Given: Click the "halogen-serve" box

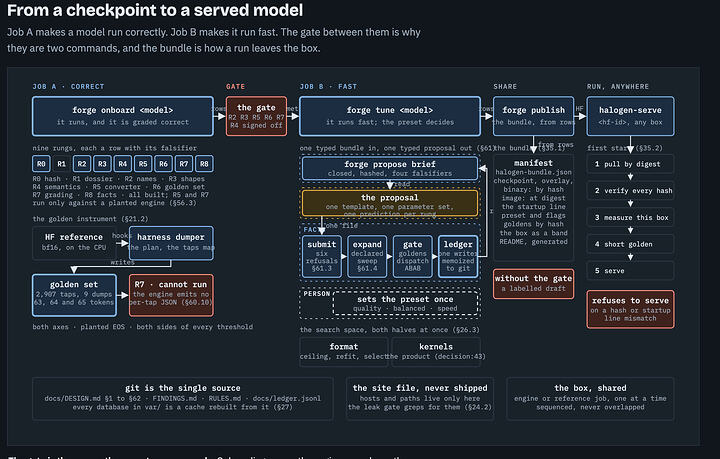Looking at the screenshot, I should tap(630, 116).
